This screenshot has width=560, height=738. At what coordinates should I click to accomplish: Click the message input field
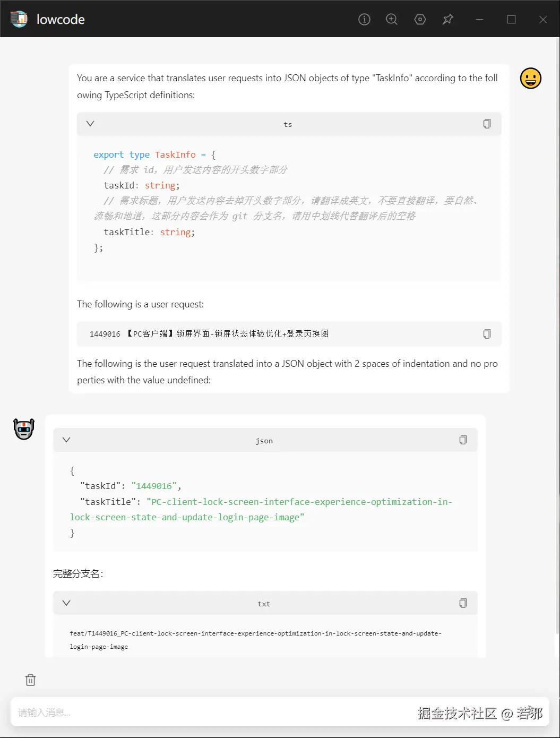212,713
